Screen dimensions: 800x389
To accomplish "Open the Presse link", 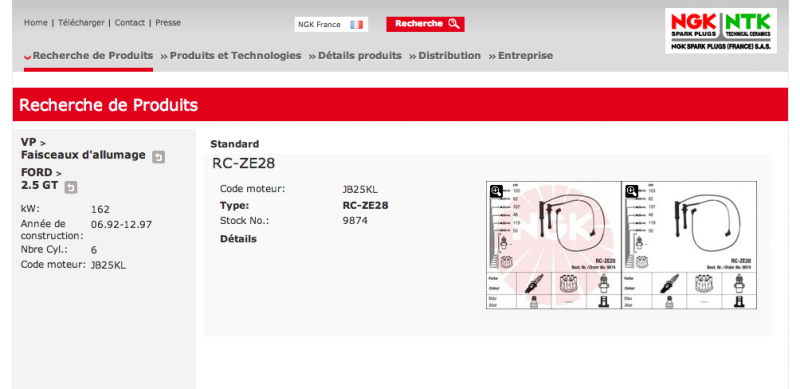I will pyautogui.click(x=168, y=22).
